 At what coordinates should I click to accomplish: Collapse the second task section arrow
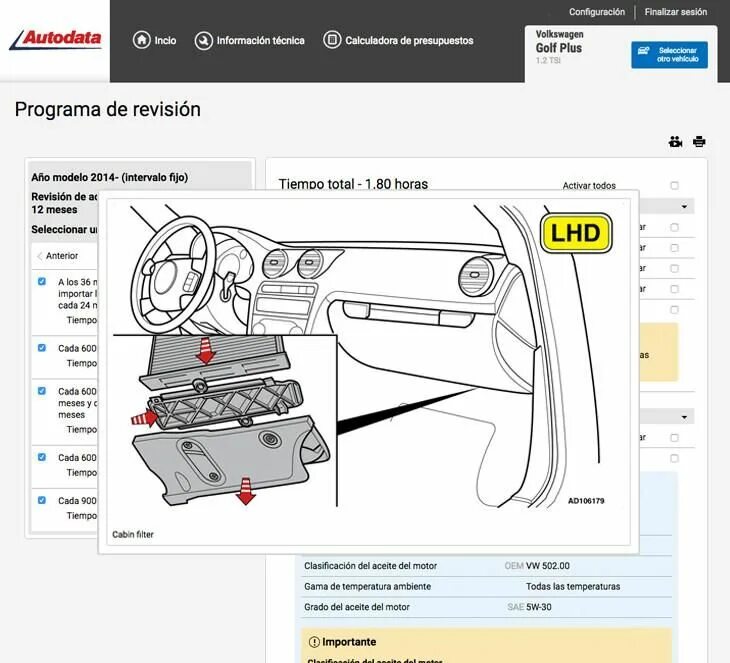pyautogui.click(x=684, y=417)
